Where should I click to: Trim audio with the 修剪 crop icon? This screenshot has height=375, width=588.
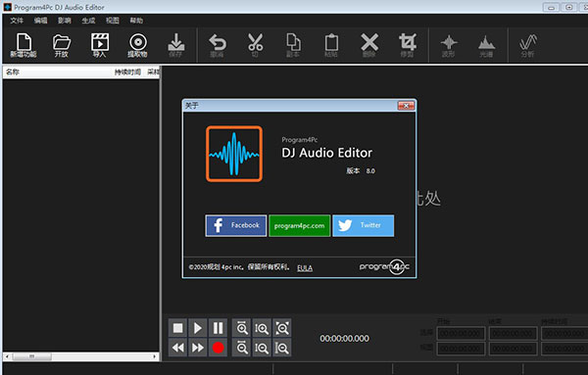(408, 45)
